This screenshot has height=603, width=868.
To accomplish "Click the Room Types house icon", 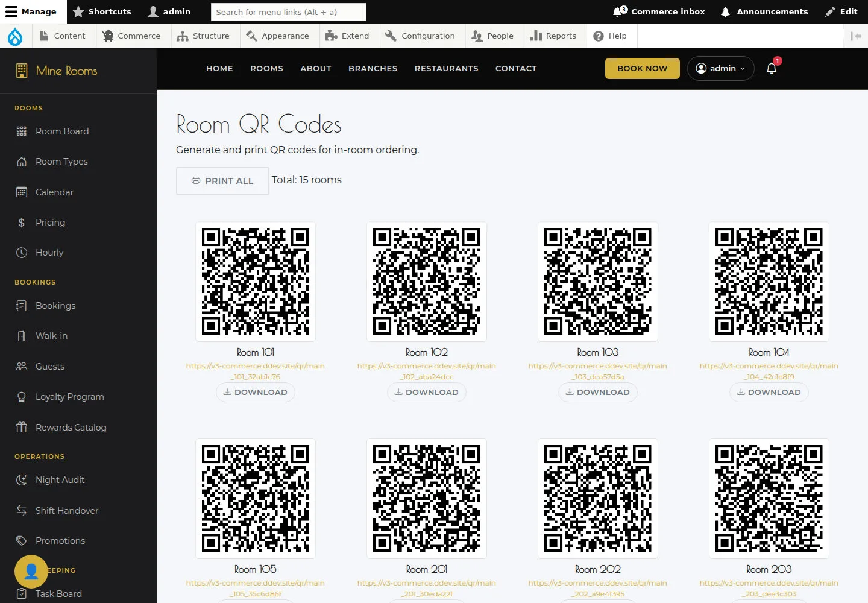I will click(x=22, y=162).
